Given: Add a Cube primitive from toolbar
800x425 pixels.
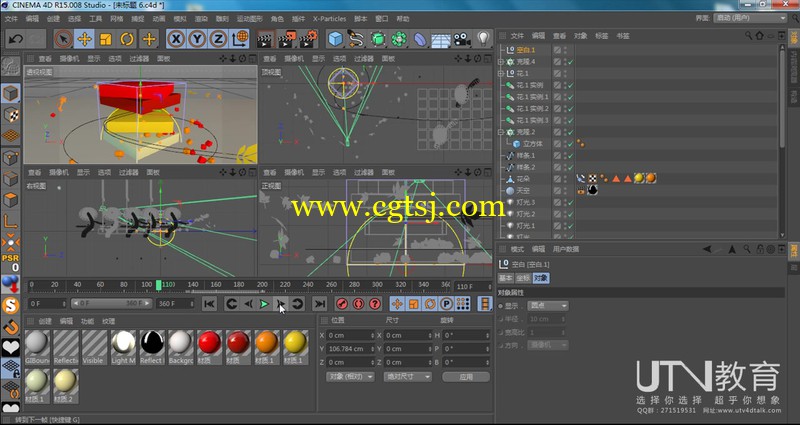Looking at the screenshot, I should [x=335, y=39].
